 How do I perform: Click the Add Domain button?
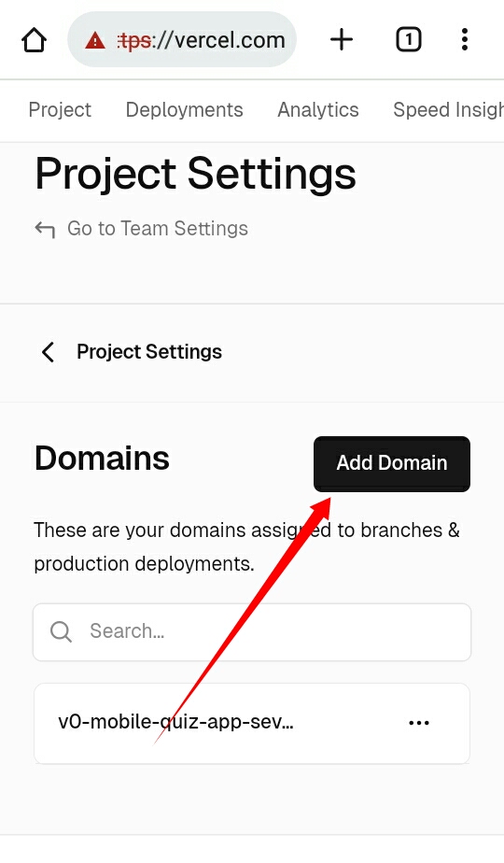click(392, 464)
